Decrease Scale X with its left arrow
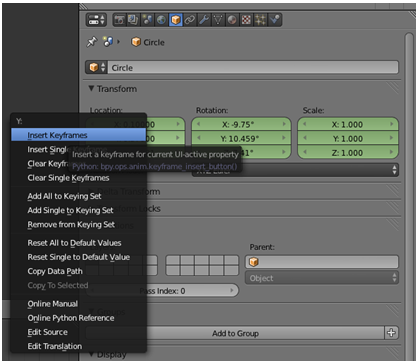The width and height of the screenshot is (418, 363). coord(305,124)
